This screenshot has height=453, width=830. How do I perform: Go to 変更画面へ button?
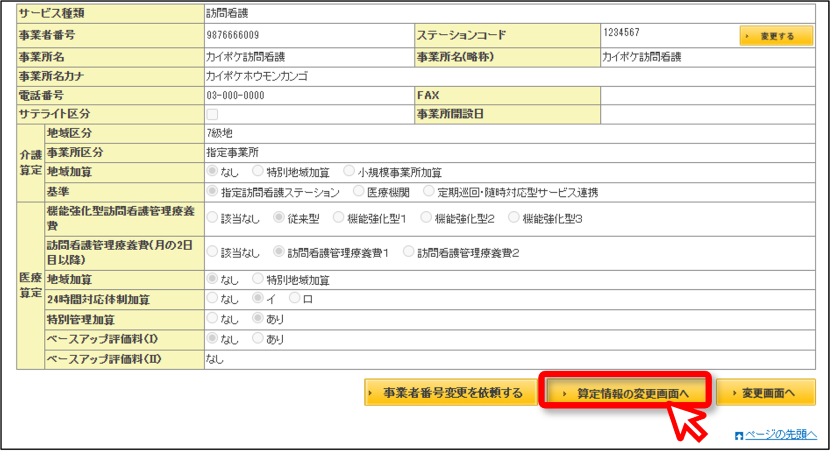[765, 393]
